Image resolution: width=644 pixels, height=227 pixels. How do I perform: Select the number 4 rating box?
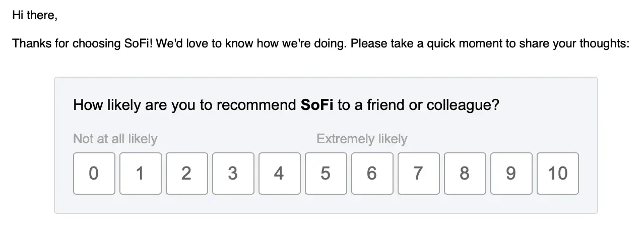coord(279,174)
